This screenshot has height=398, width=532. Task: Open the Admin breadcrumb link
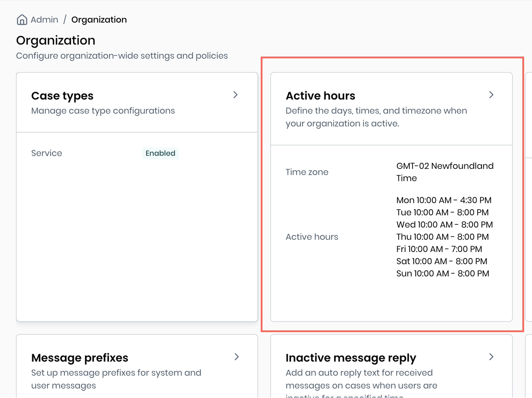click(x=45, y=20)
